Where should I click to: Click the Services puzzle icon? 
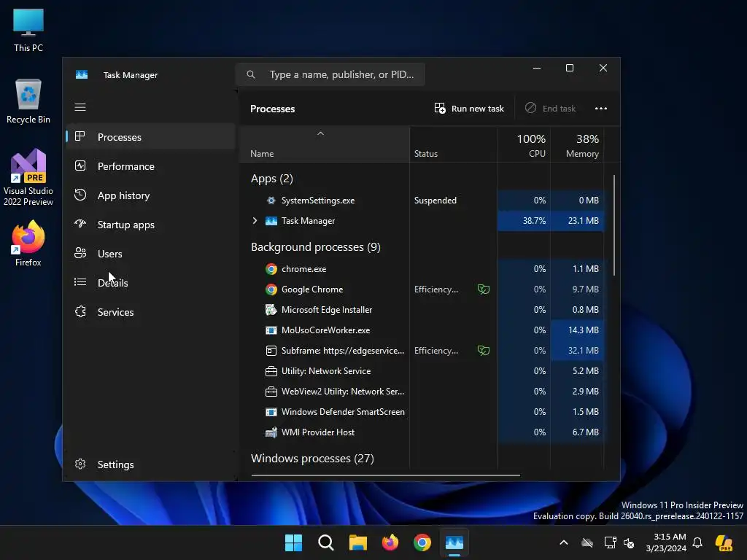[x=80, y=311]
